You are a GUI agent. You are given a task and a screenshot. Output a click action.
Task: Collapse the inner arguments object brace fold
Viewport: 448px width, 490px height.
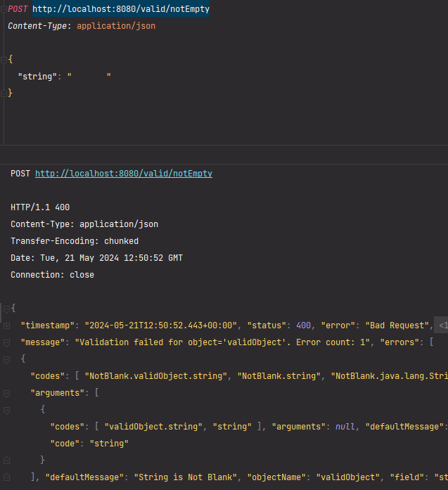tap(6, 411)
